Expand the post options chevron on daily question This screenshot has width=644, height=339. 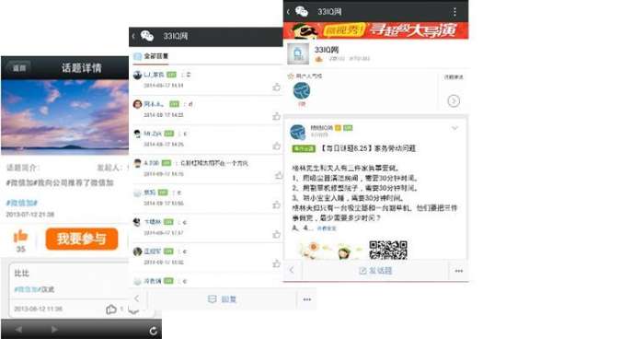pyautogui.click(x=454, y=128)
